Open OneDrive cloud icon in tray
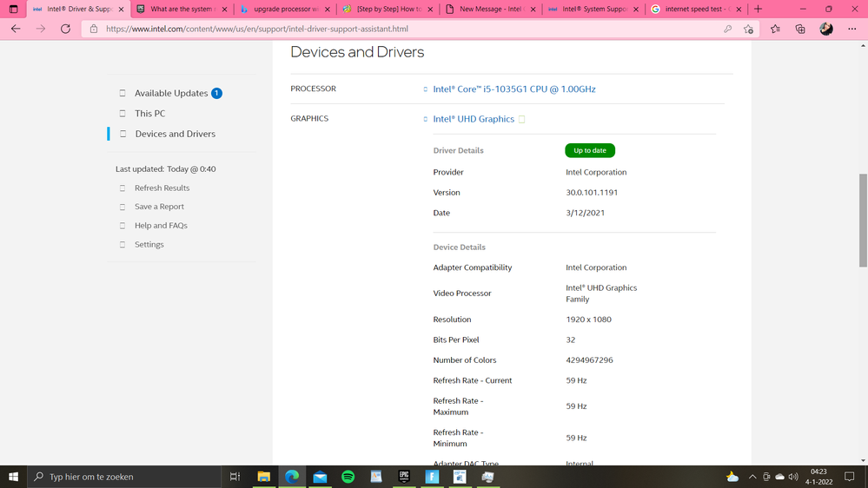868x488 pixels. 779,477
